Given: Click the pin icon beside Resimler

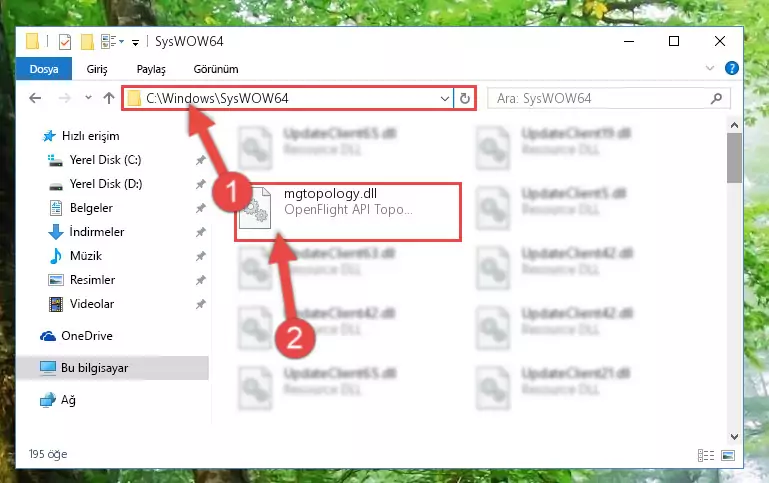Looking at the screenshot, I should (x=201, y=280).
